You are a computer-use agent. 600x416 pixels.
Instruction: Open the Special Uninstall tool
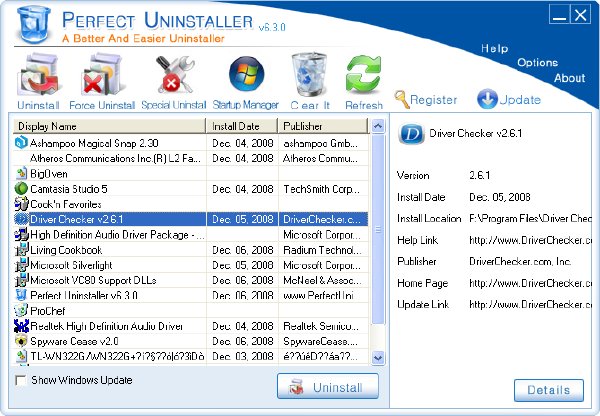click(x=174, y=75)
